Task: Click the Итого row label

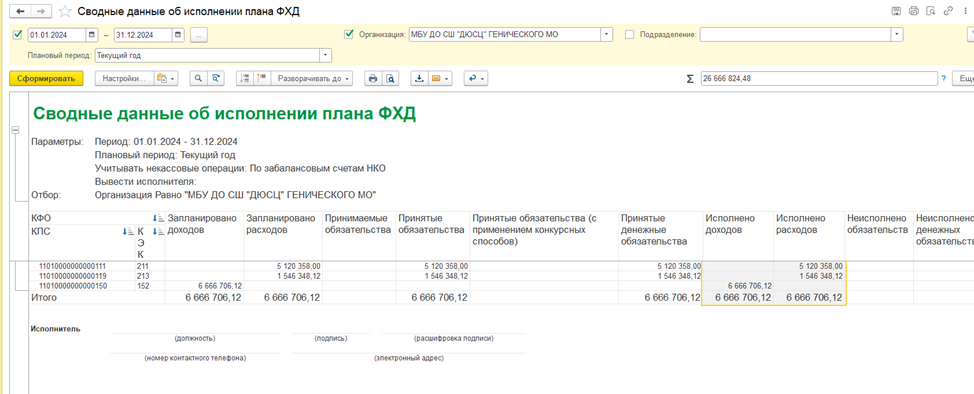Action: click(43, 298)
